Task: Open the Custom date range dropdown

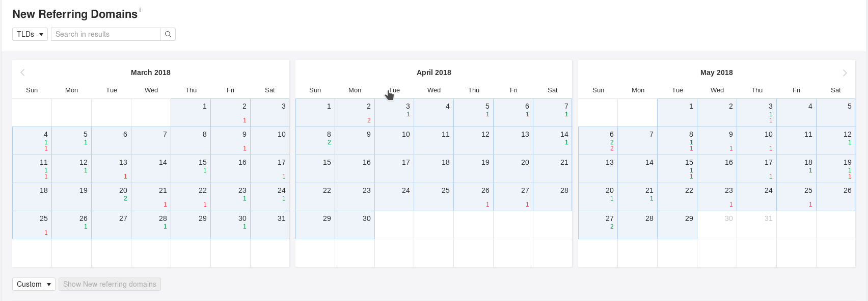Action: click(34, 284)
